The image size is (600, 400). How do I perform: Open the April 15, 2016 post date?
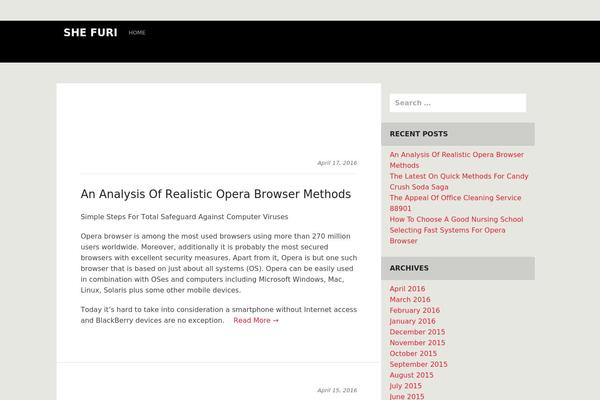[337, 390]
